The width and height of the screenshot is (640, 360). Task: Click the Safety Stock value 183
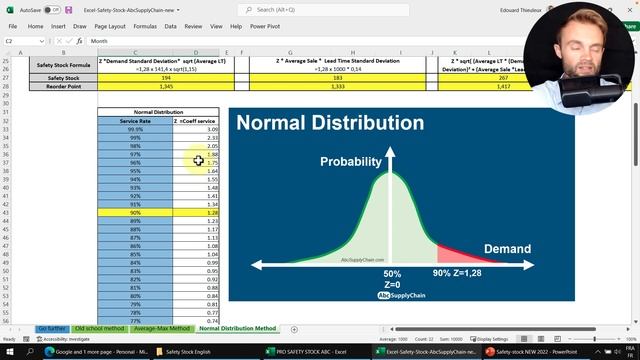(x=338, y=78)
